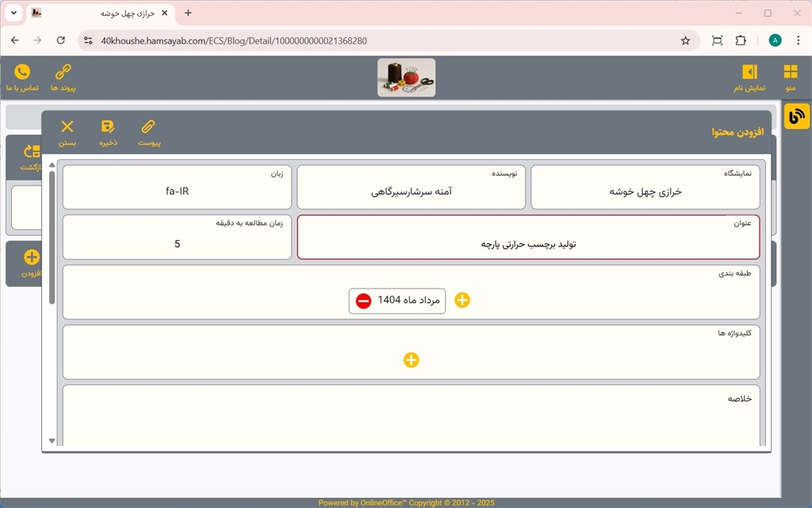
Task: Open the browser extensions puzzle icon
Action: point(741,40)
